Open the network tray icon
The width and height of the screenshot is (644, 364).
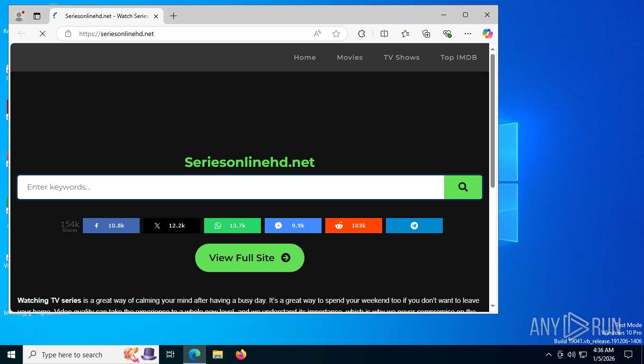click(x=583, y=355)
